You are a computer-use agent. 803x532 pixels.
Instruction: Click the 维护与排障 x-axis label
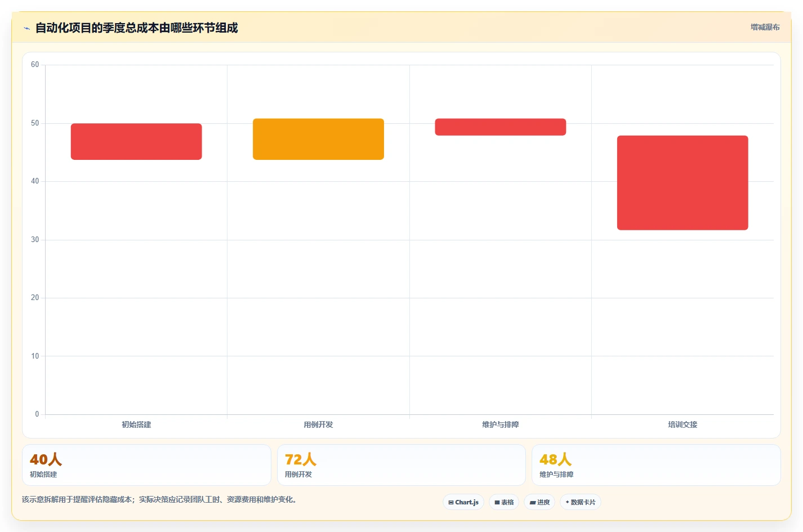tap(501, 424)
